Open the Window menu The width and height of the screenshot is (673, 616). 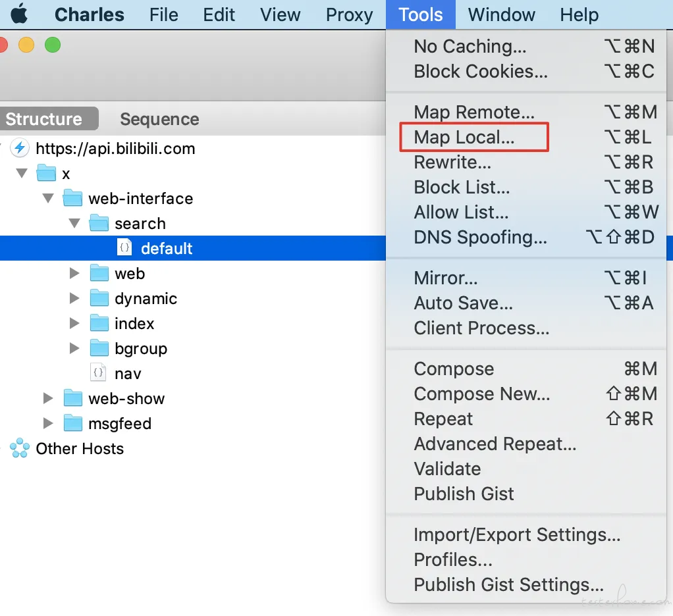[x=501, y=14]
